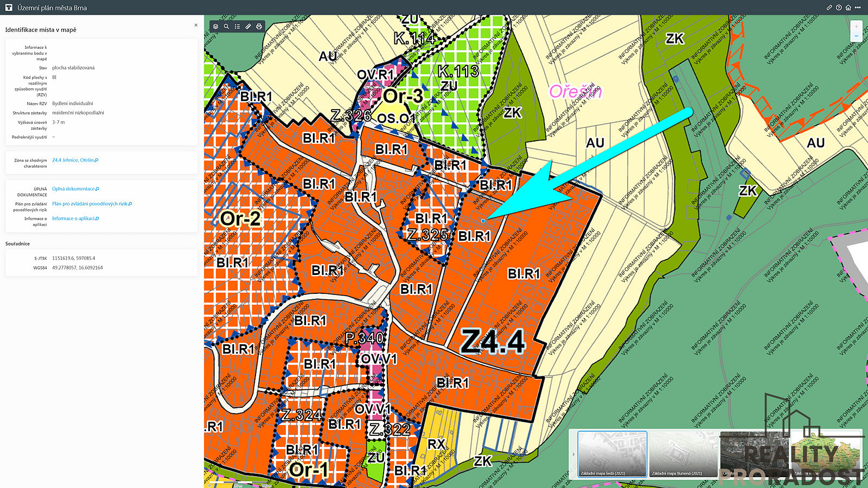Image resolution: width=868 pixels, height=488 pixels.
Task: Click the P.340 label on the map
Action: tap(365, 338)
